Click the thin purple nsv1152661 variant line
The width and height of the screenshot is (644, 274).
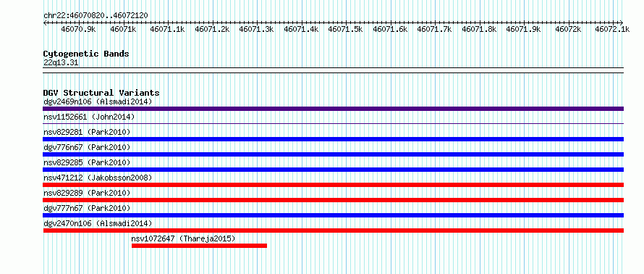[333, 123]
